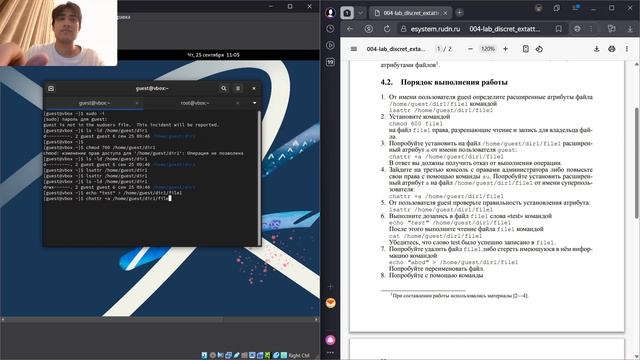Bookmark this page
The image size is (640, 360).
click(x=558, y=29)
